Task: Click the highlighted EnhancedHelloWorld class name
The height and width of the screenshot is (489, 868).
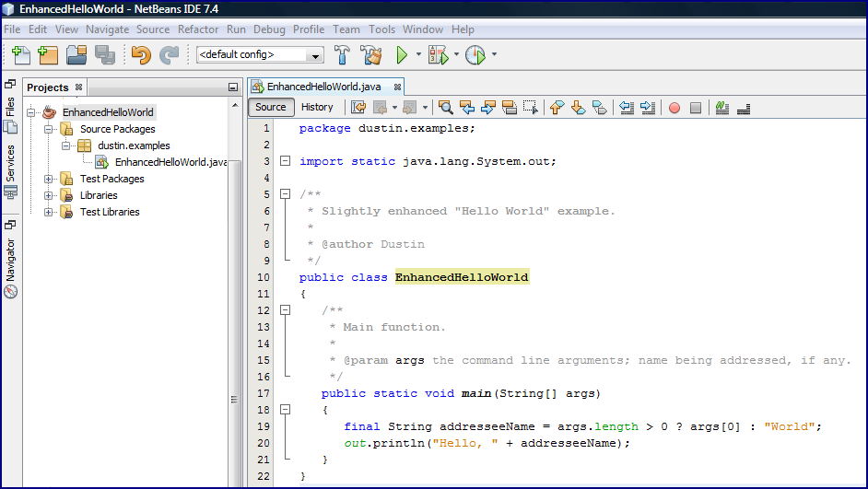Action: click(x=462, y=277)
